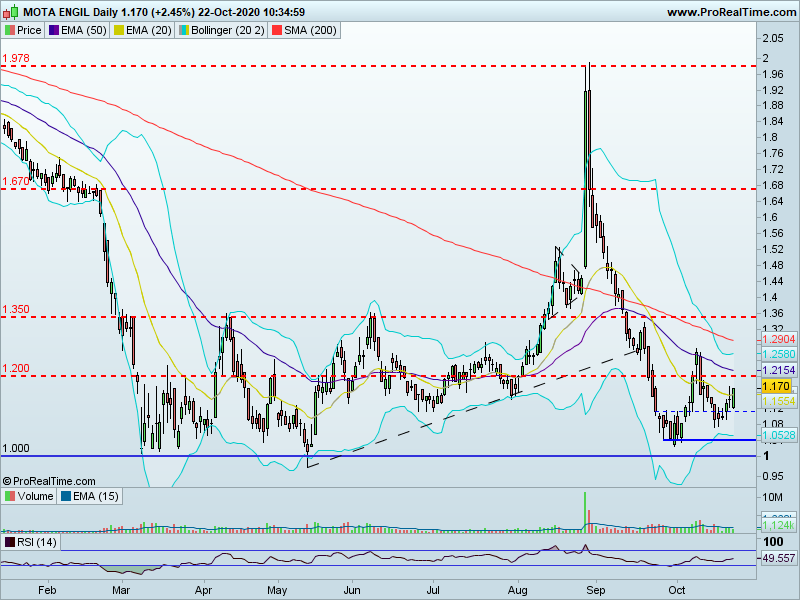Screen dimensions: 800x600
Task: Click the 1.48 price axis tick
Action: pos(773,265)
